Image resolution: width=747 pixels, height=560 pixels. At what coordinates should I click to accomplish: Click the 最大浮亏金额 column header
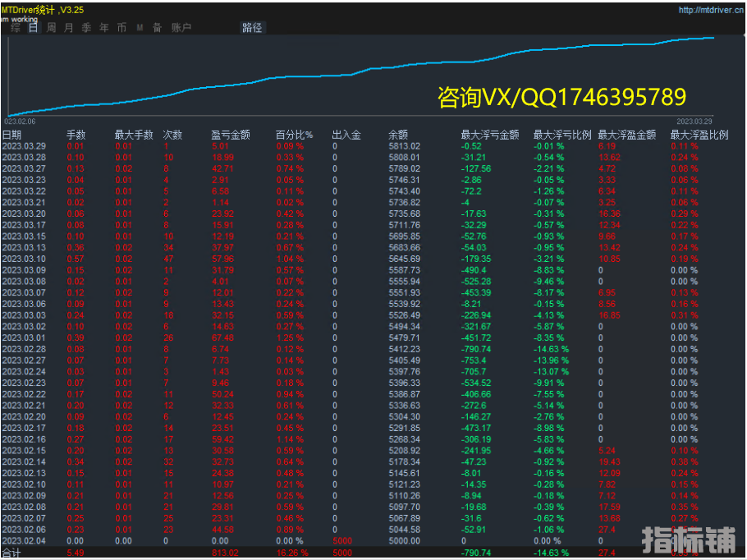tap(490, 135)
